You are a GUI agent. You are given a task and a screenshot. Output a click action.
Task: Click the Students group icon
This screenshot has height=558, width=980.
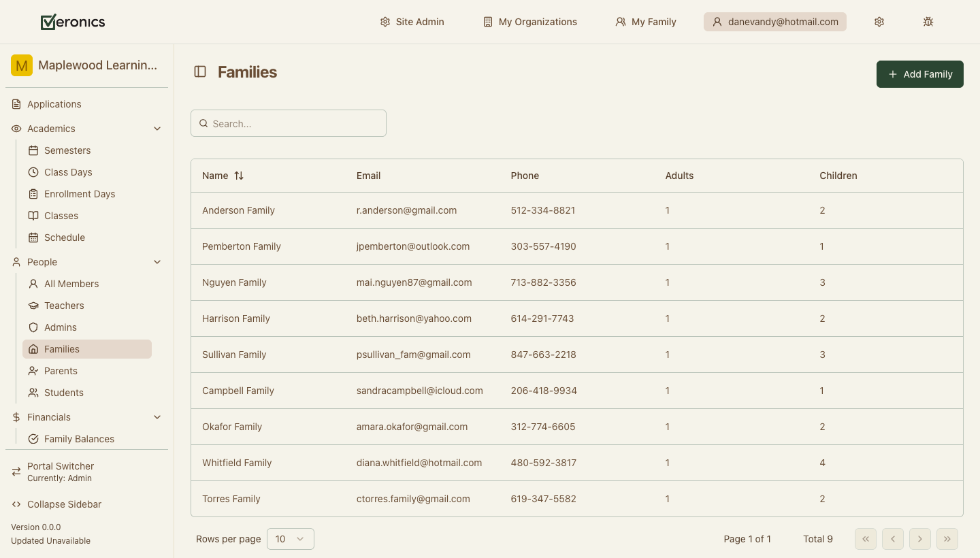click(x=33, y=393)
